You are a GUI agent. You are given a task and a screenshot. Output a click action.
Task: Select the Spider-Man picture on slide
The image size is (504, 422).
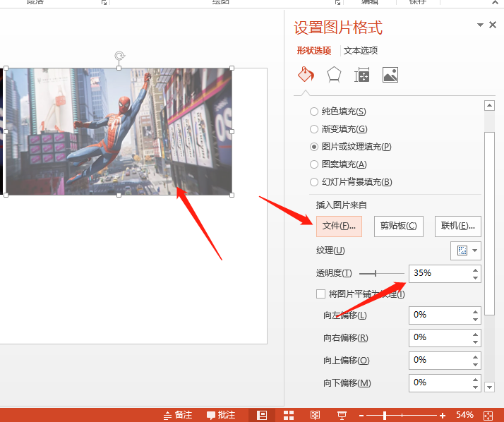coord(119,131)
